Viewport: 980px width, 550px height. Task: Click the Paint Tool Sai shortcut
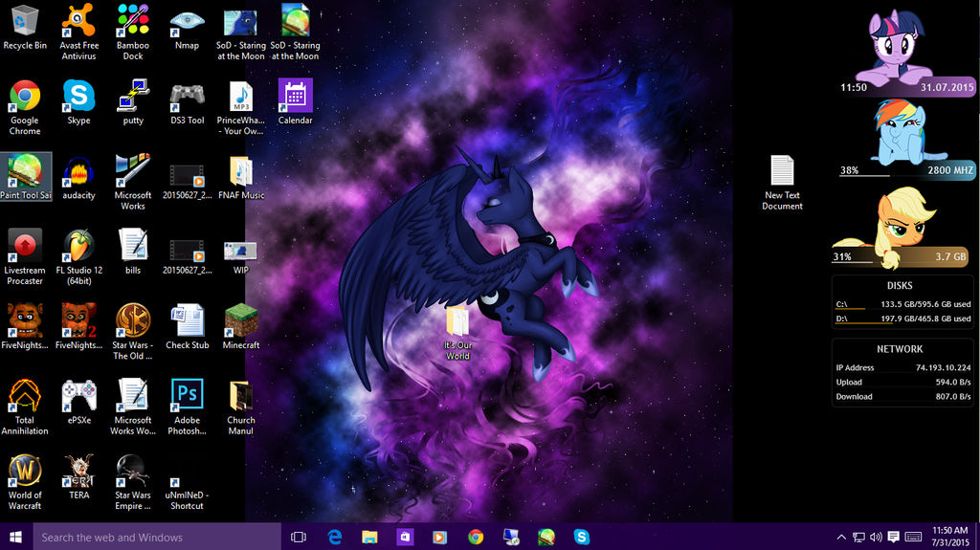click(25, 171)
